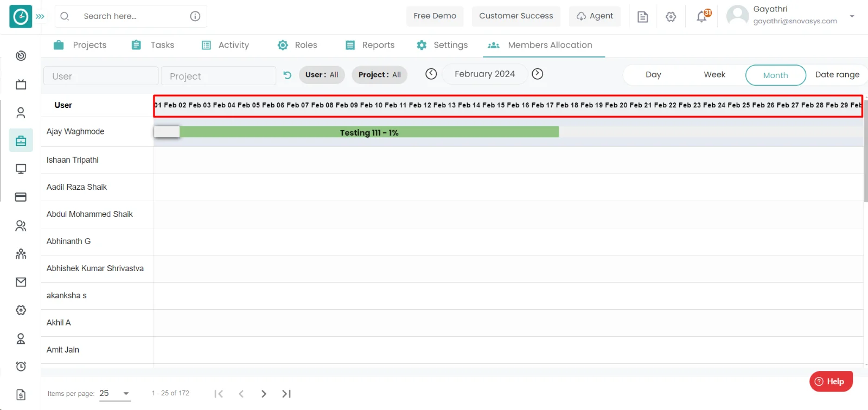Click the Project: All filter chip
The height and width of the screenshot is (410, 868).
tap(380, 75)
